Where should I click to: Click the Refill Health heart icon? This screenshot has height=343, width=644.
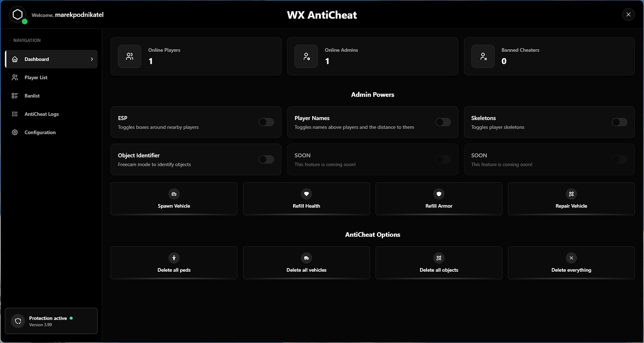(306, 194)
